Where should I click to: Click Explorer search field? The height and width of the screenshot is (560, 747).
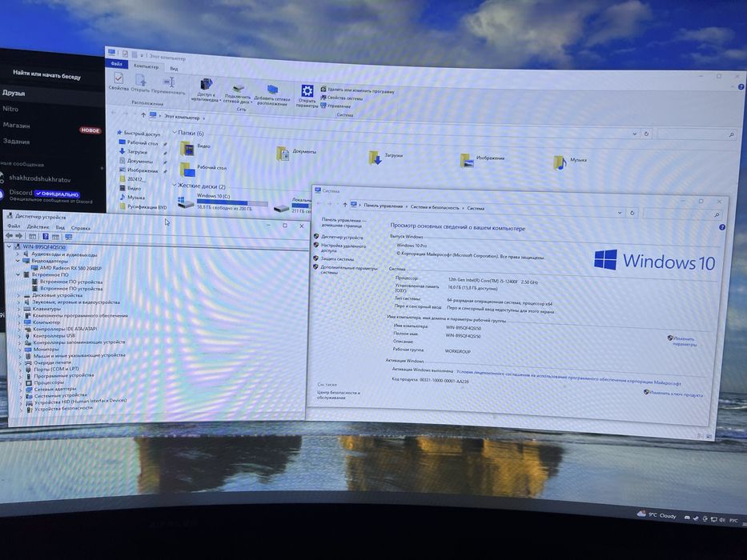tap(697, 134)
